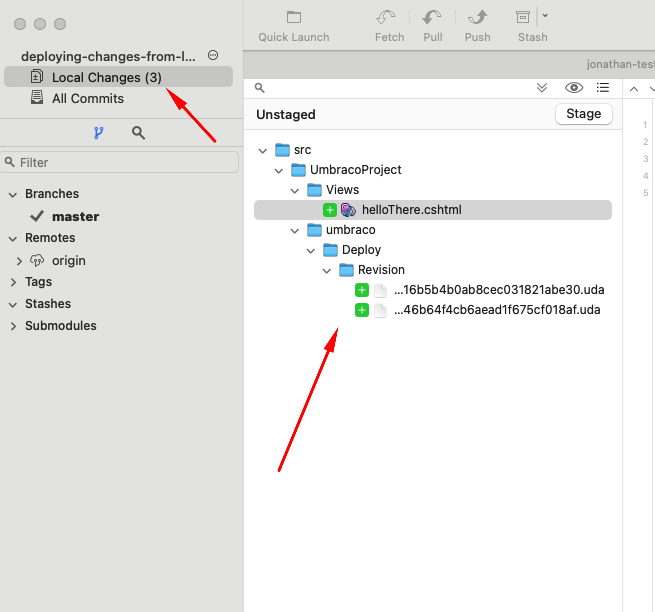This screenshot has width=655, height=612.
Task: Push commits to the remote
Action: (477, 27)
